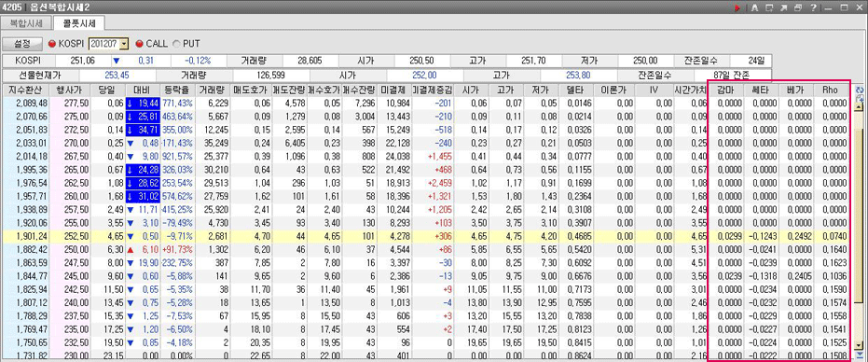This screenshot has height=362, width=868.
Task: Click the futures volume 126,599 value
Action: [270, 75]
